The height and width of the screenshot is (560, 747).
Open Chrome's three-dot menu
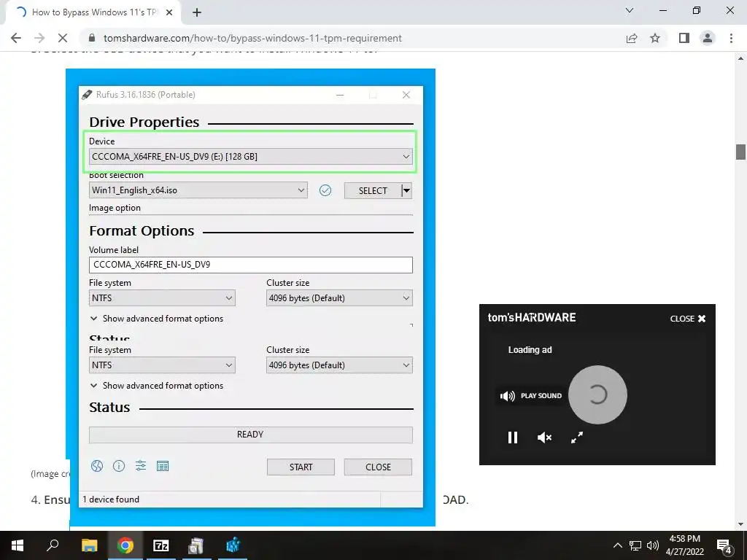tap(731, 38)
